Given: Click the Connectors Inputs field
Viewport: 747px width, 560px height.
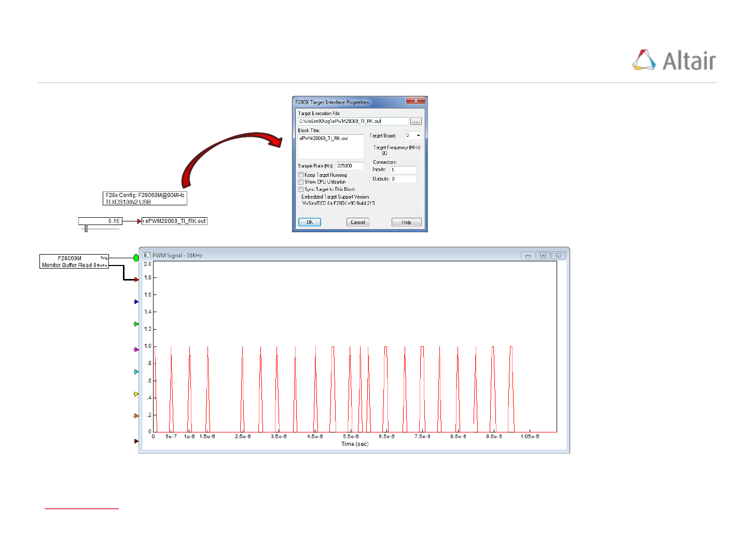Looking at the screenshot, I should [403, 170].
